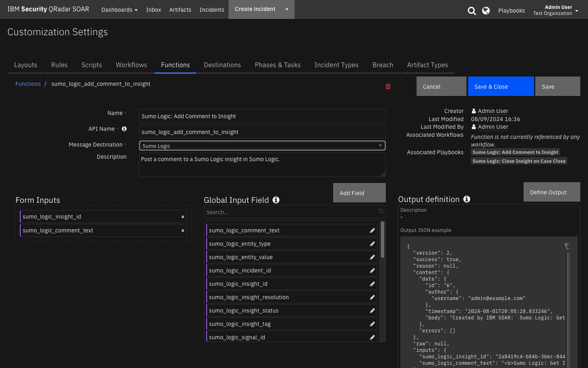
Task: Edit sumo_logic_incident_id field pencil
Action: [372, 270]
